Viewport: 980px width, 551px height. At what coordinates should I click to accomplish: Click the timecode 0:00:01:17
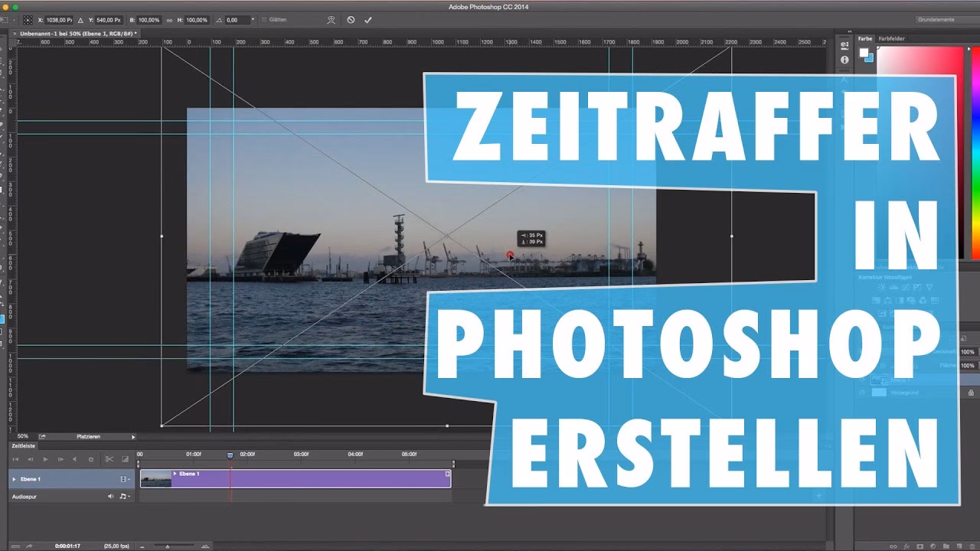coord(69,546)
